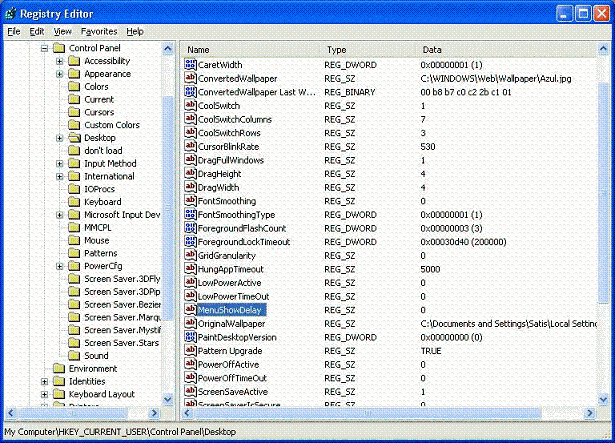Sort values by the Type column header
The image size is (615, 443).
[x=369, y=50]
